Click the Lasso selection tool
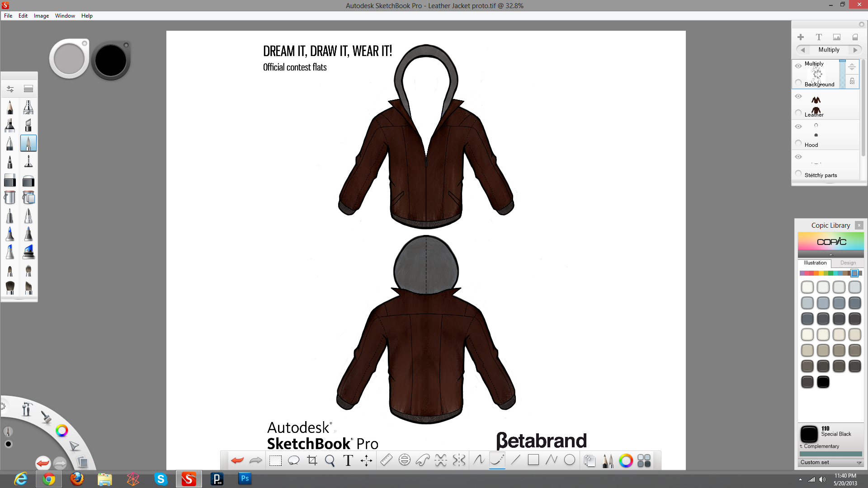Screen dimensions: 868x488 point(294,460)
